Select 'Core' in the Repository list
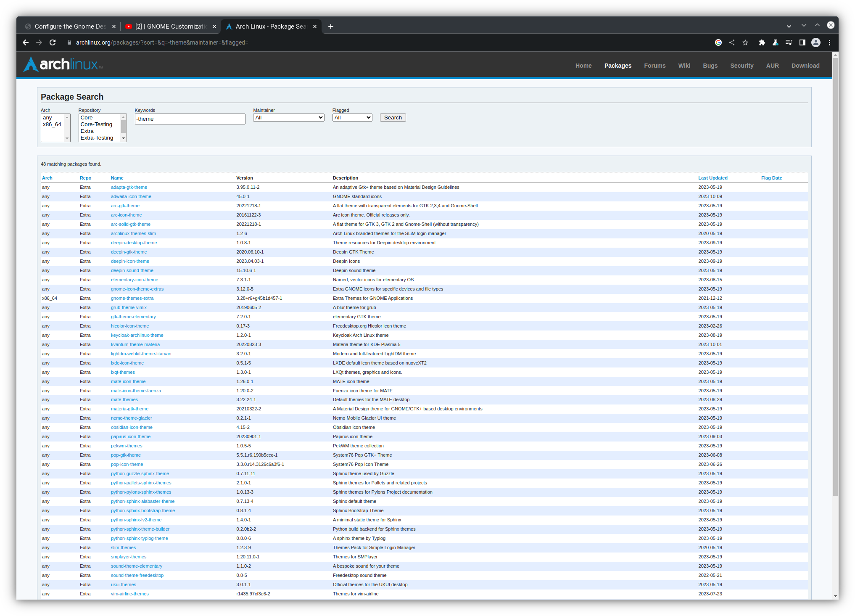 [x=100, y=118]
